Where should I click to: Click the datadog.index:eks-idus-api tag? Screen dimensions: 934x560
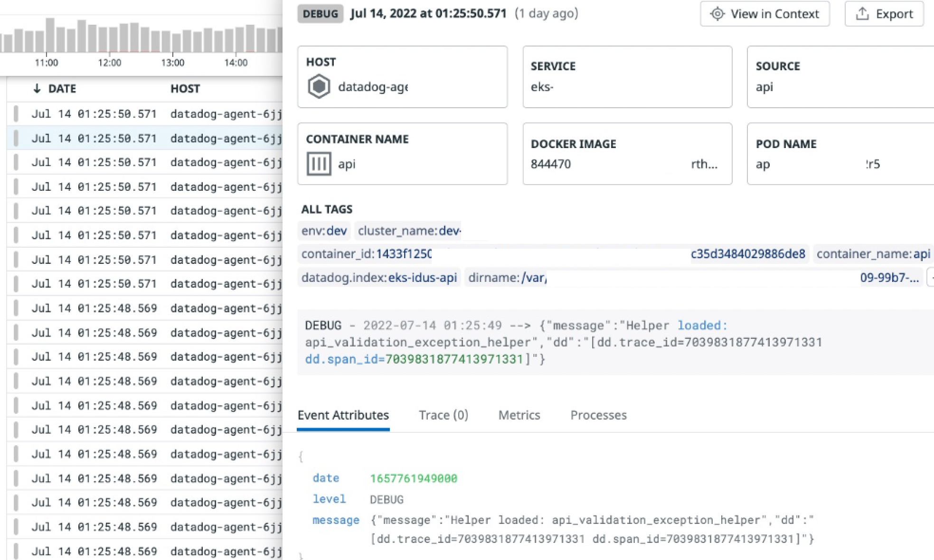pos(379,278)
